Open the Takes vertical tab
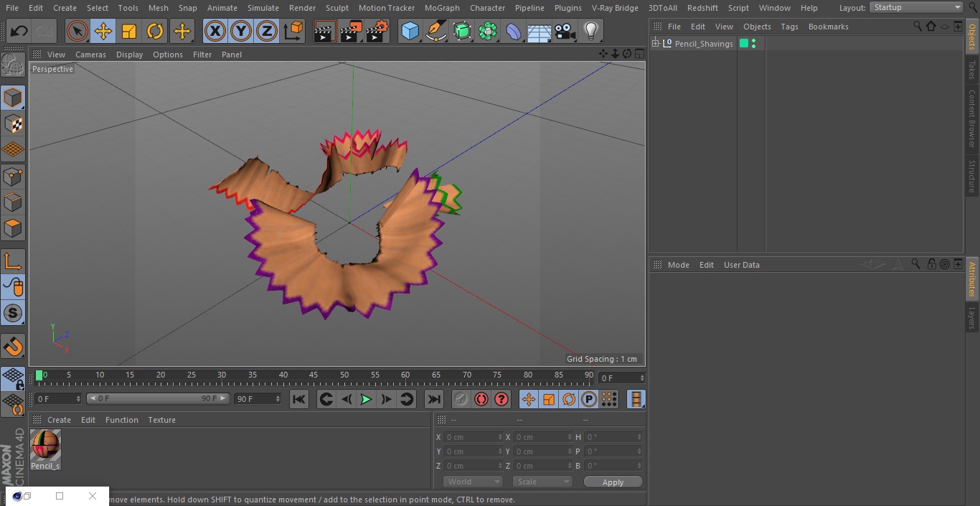The height and width of the screenshot is (506, 980). tap(972, 70)
